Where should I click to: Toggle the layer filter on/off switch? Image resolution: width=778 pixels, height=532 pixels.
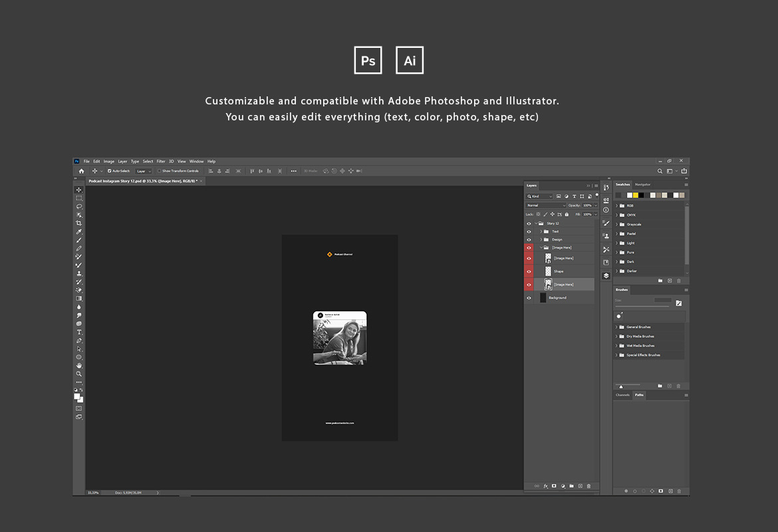pyautogui.click(x=597, y=196)
